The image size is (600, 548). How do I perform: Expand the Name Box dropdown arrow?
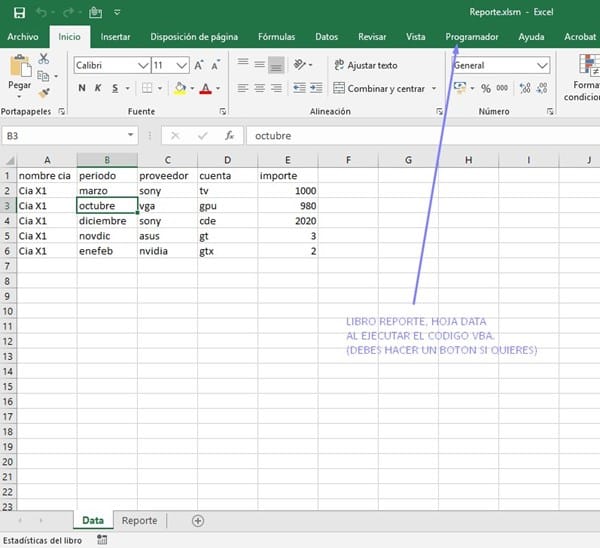[131, 135]
